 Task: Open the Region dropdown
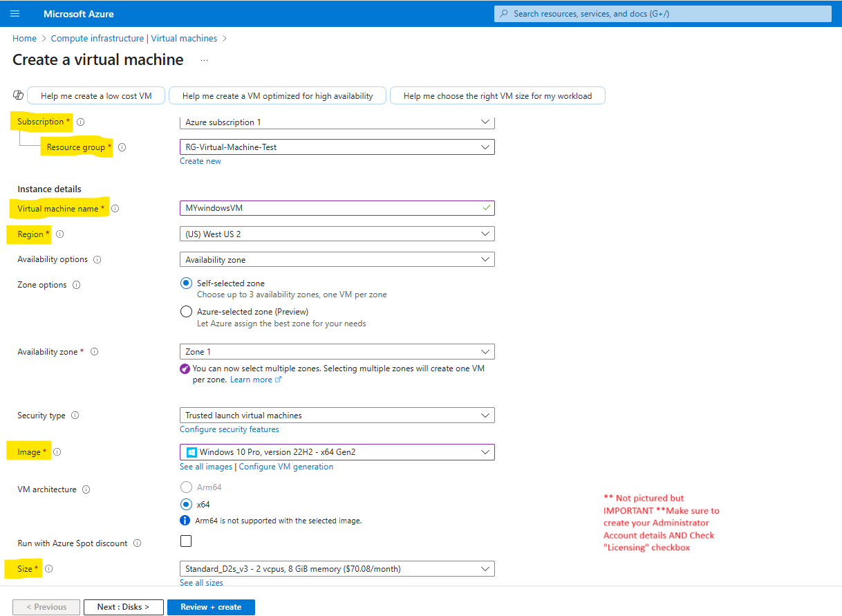[337, 234]
